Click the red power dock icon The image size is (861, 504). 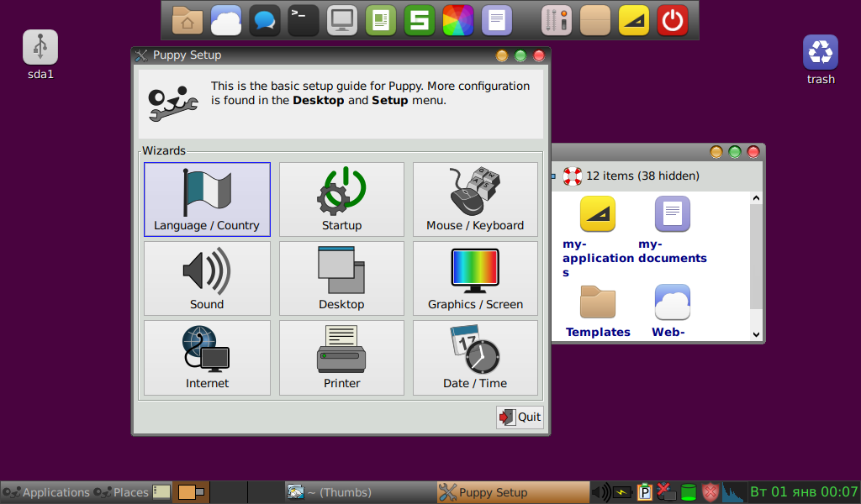click(672, 21)
